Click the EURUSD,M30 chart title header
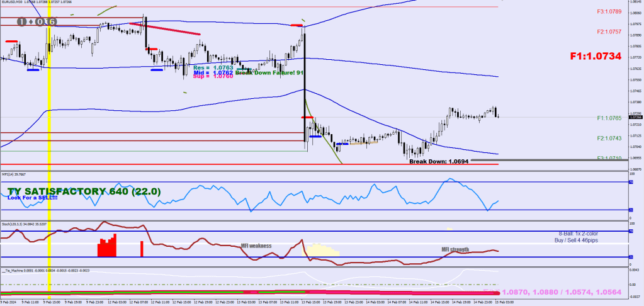 pos(18,3)
